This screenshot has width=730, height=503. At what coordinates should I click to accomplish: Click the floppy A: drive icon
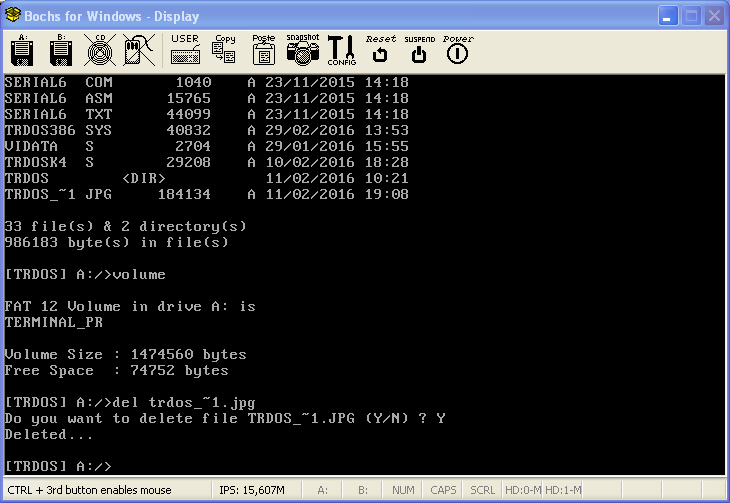coord(22,50)
